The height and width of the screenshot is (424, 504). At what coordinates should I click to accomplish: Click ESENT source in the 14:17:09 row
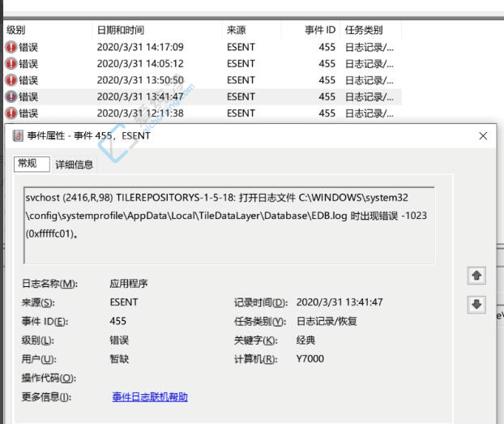click(x=241, y=47)
